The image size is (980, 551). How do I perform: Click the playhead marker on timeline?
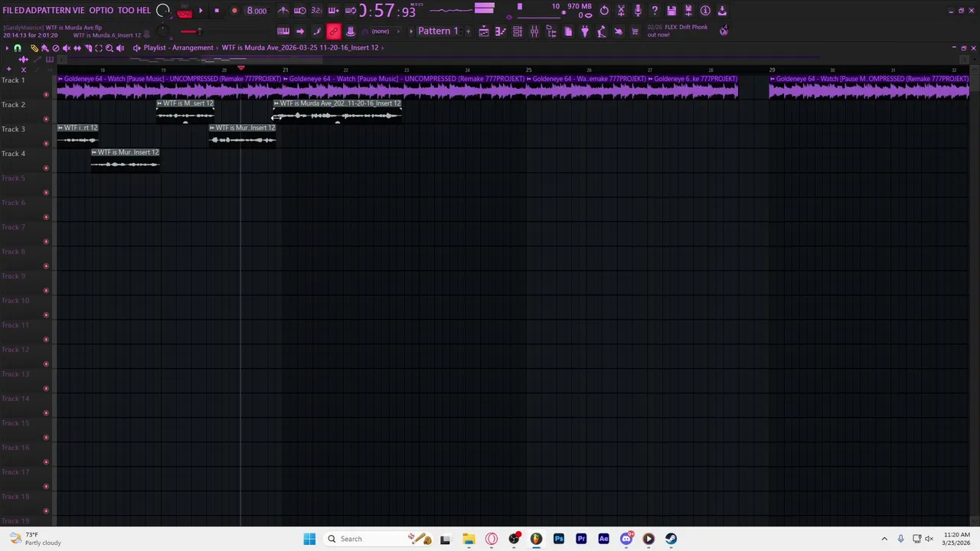tap(240, 68)
